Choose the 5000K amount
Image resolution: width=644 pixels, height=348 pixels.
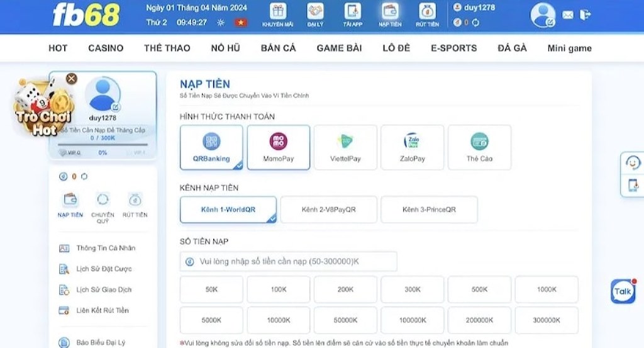[211, 320]
